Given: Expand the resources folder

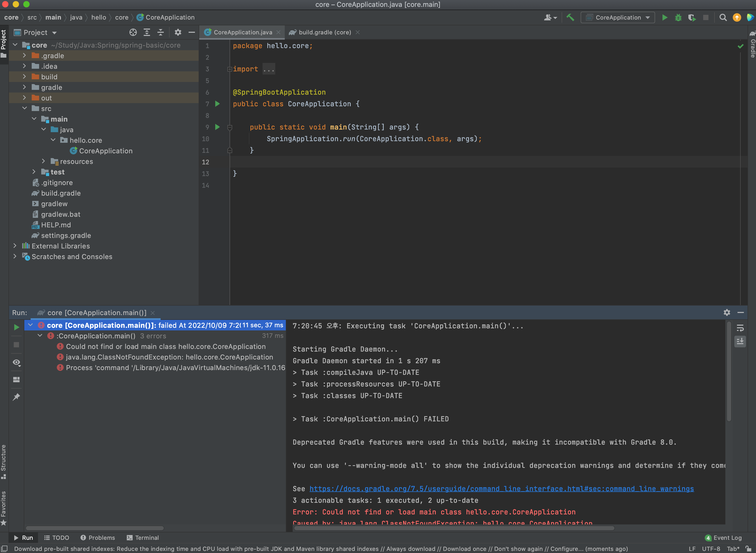Looking at the screenshot, I should pos(43,161).
